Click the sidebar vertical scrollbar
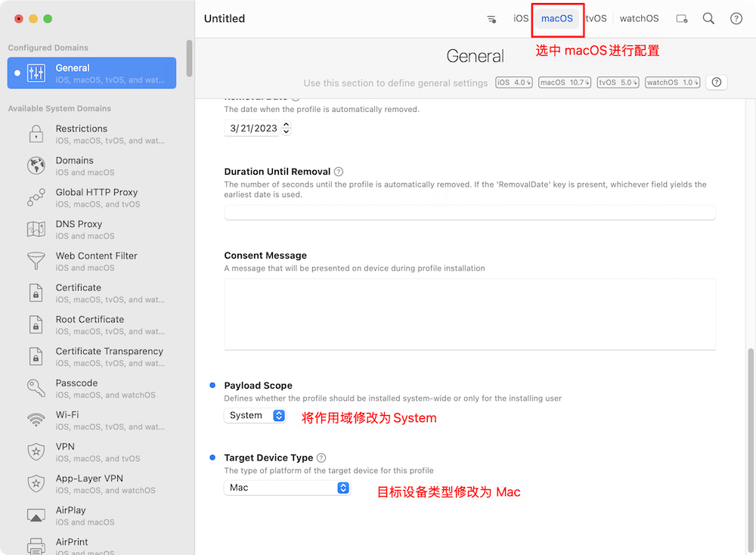The height and width of the screenshot is (555, 756). 190,58
